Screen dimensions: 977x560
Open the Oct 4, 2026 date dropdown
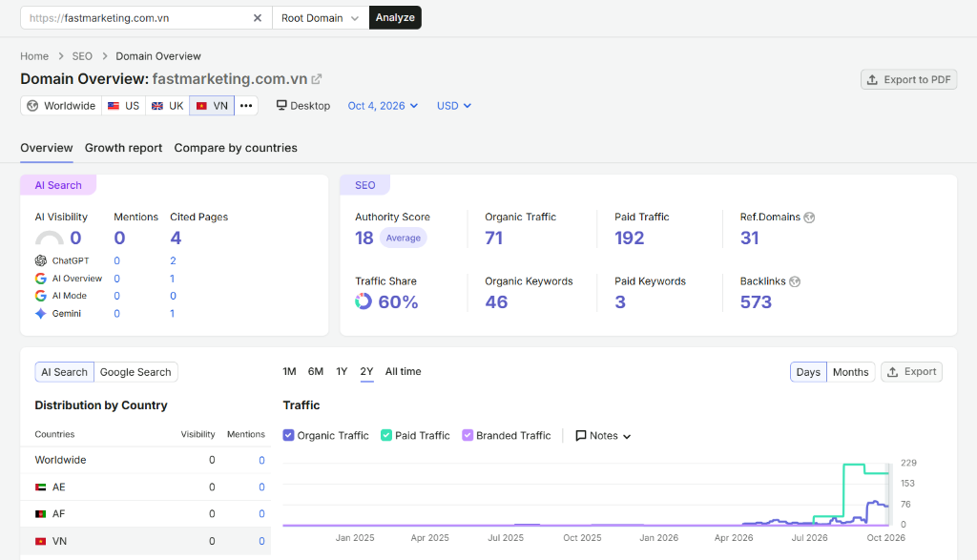[x=383, y=106]
